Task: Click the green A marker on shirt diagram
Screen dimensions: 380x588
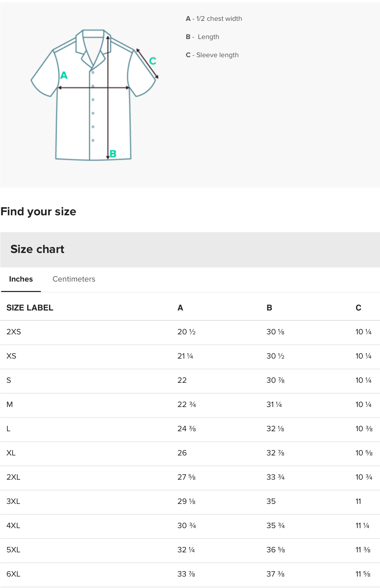Action: tap(64, 75)
